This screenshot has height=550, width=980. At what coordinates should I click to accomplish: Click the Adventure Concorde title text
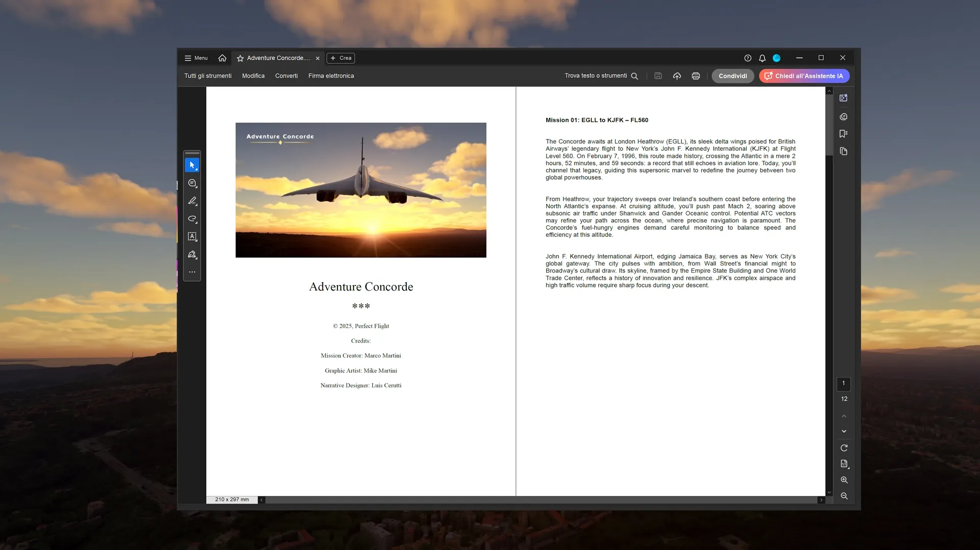pyautogui.click(x=361, y=287)
